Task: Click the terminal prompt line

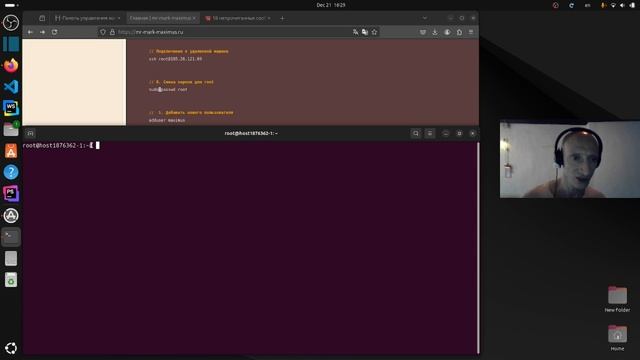Action: click(61, 145)
